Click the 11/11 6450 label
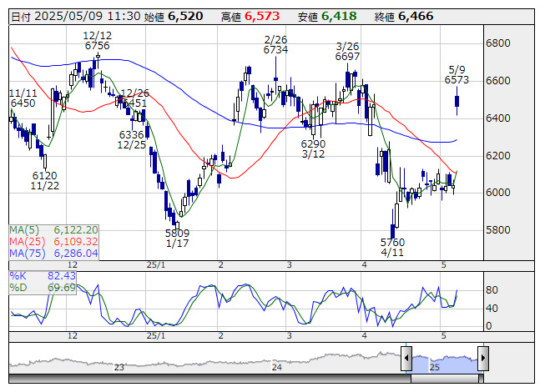The width and height of the screenshot is (545, 392). [23, 98]
